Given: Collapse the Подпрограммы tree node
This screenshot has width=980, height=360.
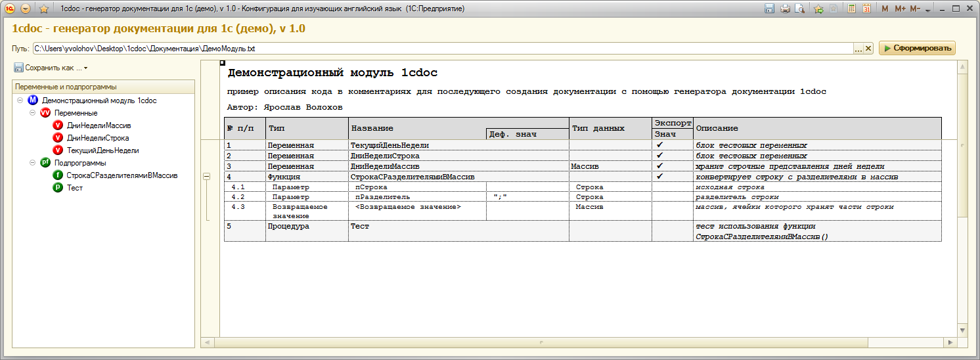Looking at the screenshot, I should coord(33,163).
